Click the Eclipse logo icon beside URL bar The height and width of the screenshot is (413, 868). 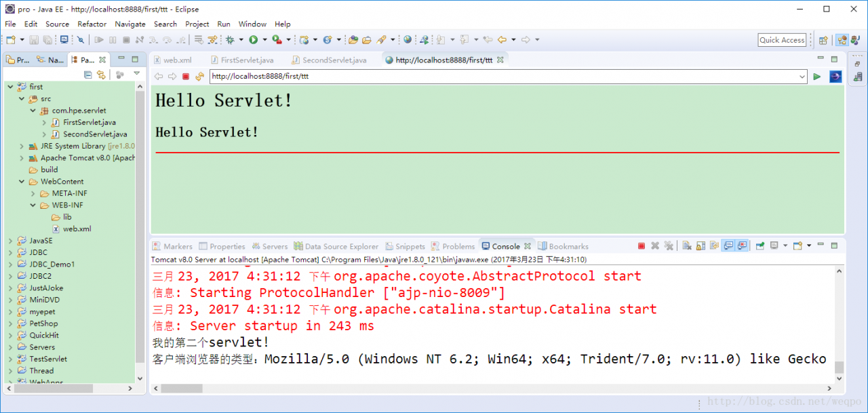click(835, 77)
